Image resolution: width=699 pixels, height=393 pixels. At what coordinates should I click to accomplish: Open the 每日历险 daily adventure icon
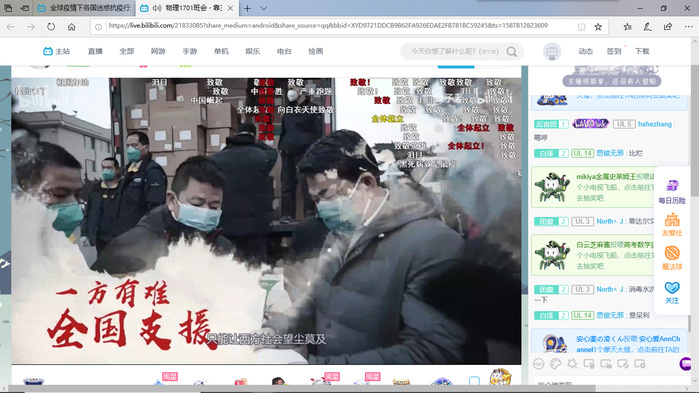click(672, 192)
